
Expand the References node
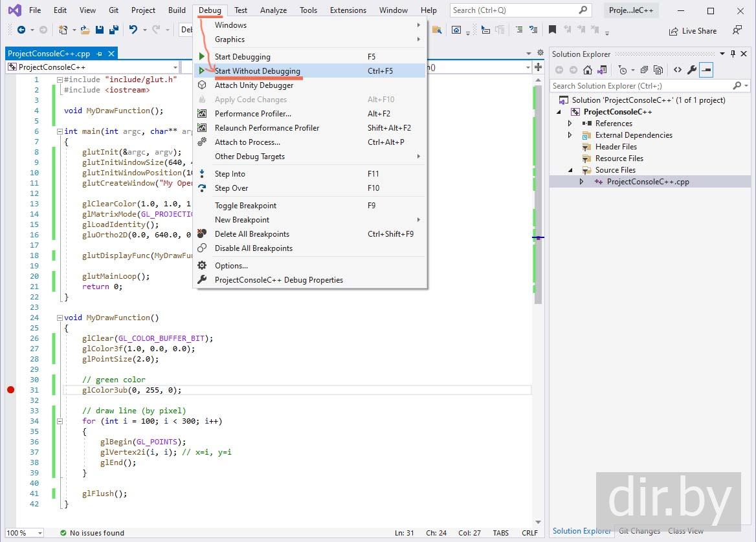click(x=570, y=124)
